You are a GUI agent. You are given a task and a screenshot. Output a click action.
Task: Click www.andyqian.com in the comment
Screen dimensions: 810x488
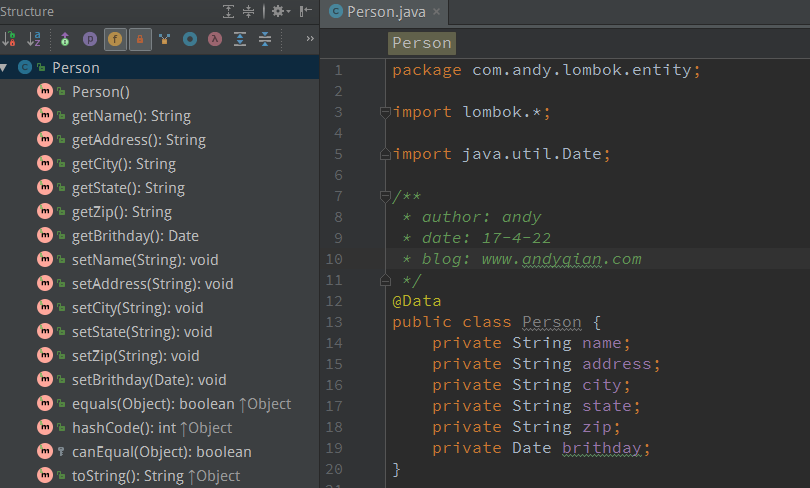(x=562, y=259)
